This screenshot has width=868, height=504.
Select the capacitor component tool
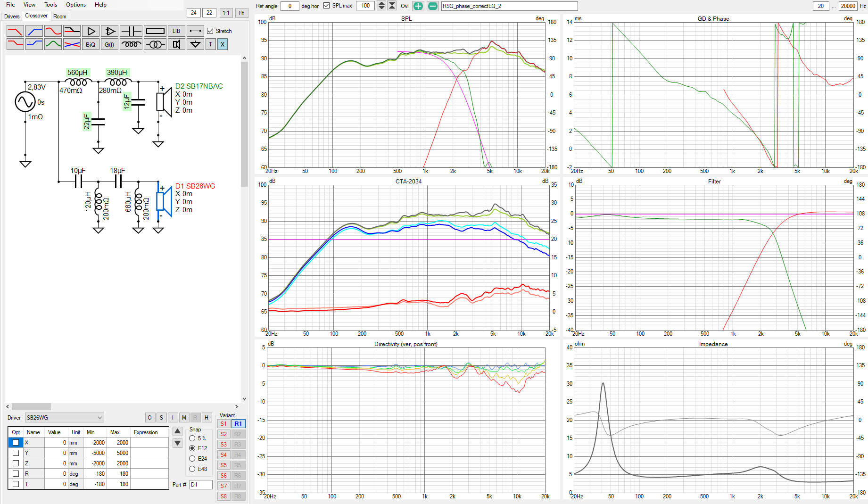(x=131, y=31)
